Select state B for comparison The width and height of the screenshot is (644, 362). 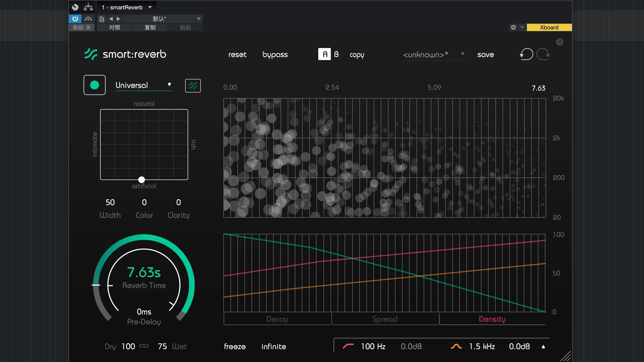click(336, 54)
